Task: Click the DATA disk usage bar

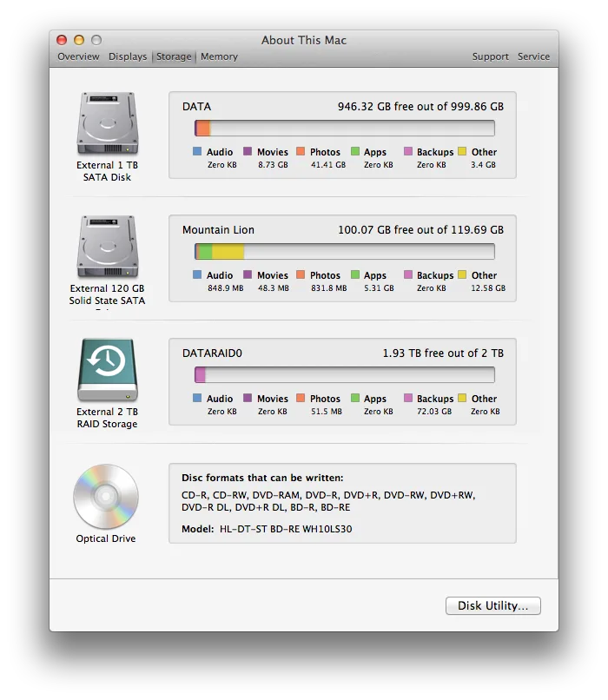Action: point(344,129)
